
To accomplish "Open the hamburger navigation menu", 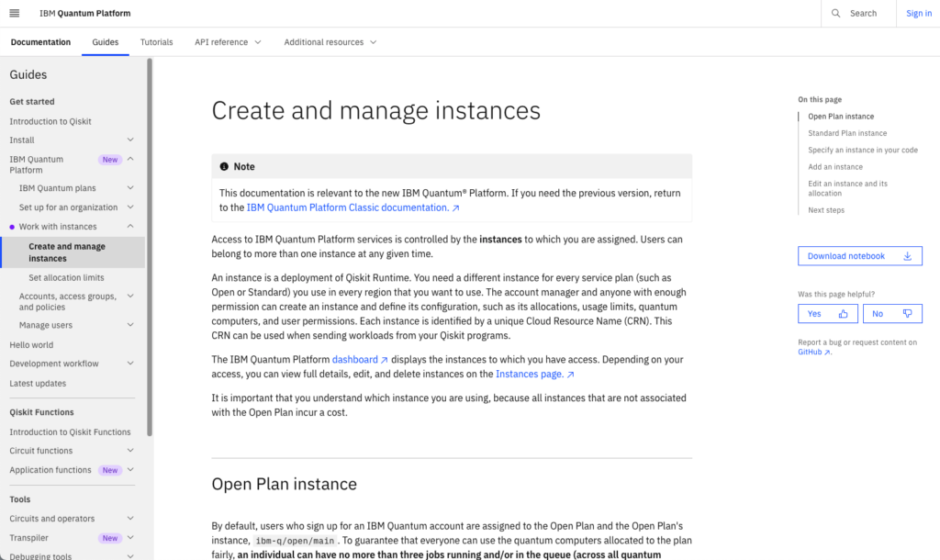I will (15, 13).
